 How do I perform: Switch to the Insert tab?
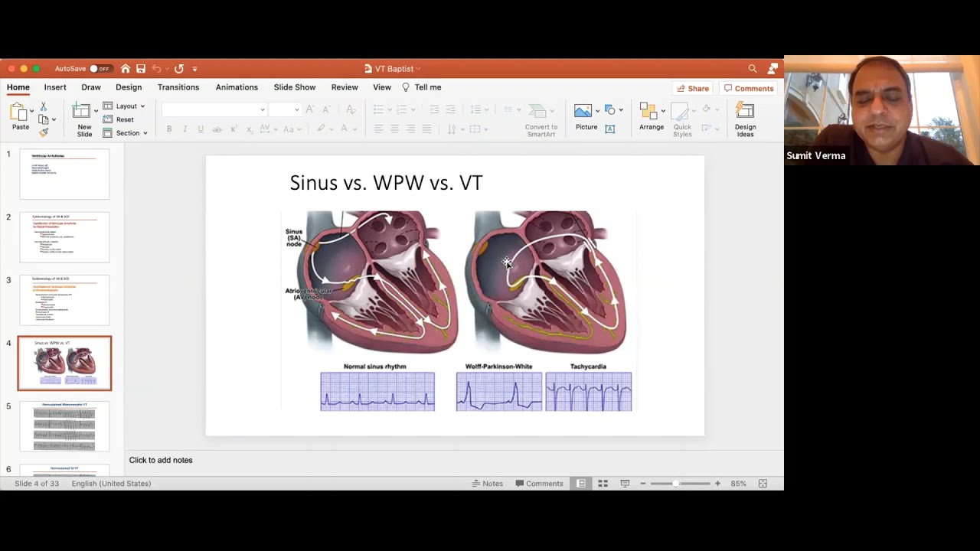55,87
